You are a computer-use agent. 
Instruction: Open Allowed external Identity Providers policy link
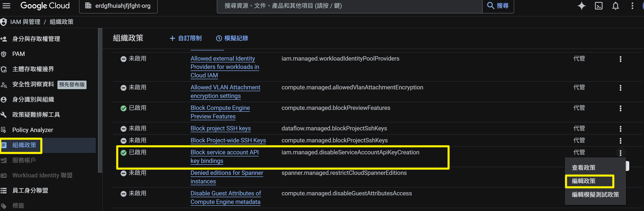(225, 67)
